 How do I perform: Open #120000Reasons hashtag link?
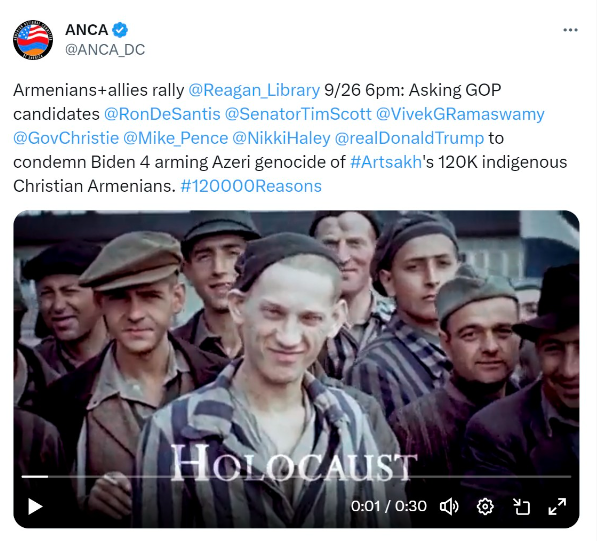(251, 186)
